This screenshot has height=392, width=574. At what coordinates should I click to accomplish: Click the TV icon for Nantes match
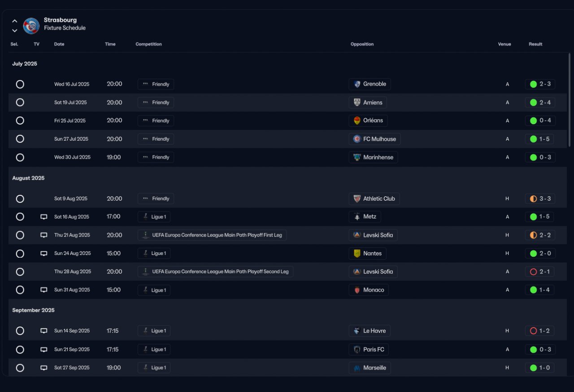pos(44,254)
